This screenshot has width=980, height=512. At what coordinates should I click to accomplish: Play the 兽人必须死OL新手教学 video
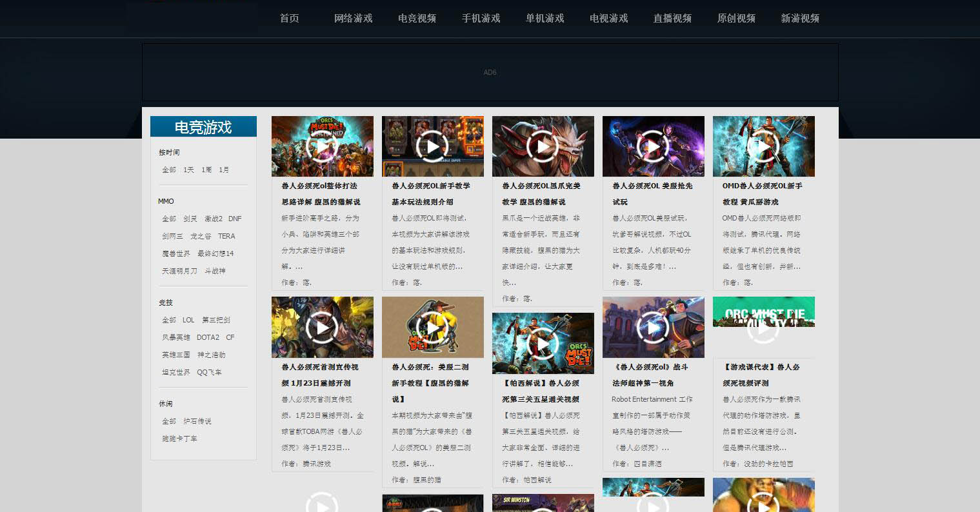(x=432, y=146)
